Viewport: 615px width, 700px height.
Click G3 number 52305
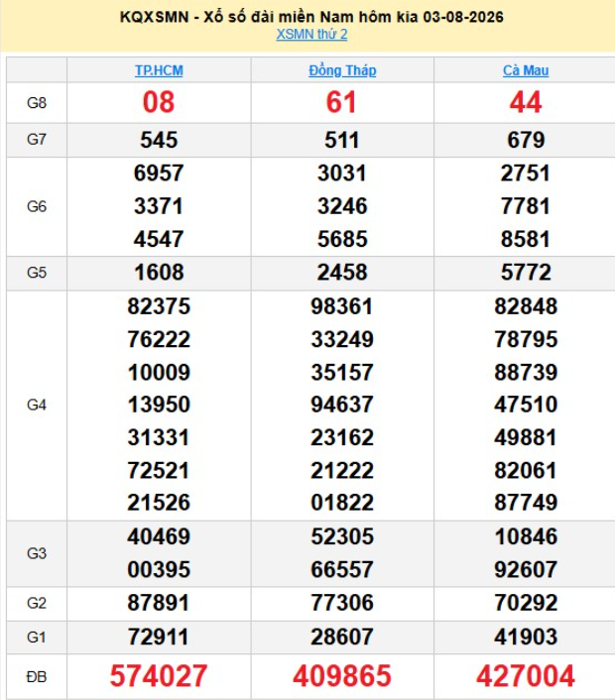(342, 536)
